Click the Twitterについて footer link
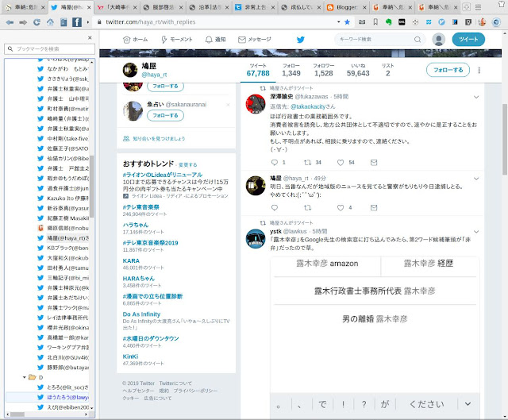The image size is (508, 420). coord(175,383)
